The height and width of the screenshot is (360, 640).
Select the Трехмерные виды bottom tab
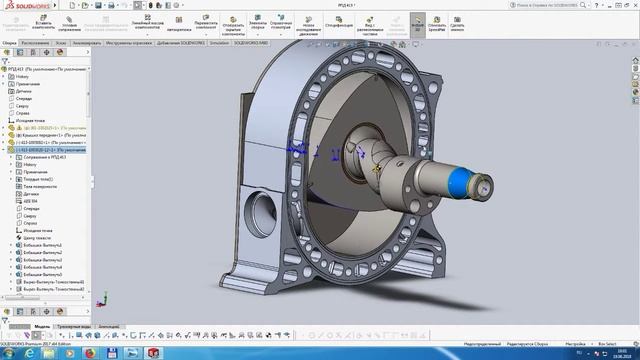coord(74,327)
